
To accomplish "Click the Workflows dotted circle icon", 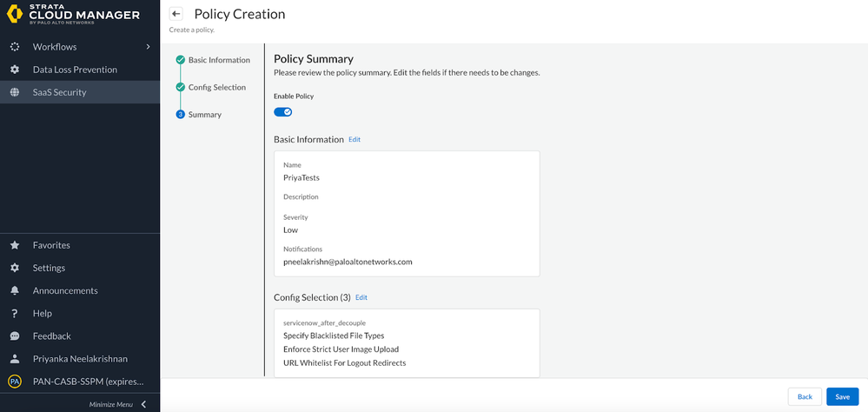I will (x=15, y=47).
